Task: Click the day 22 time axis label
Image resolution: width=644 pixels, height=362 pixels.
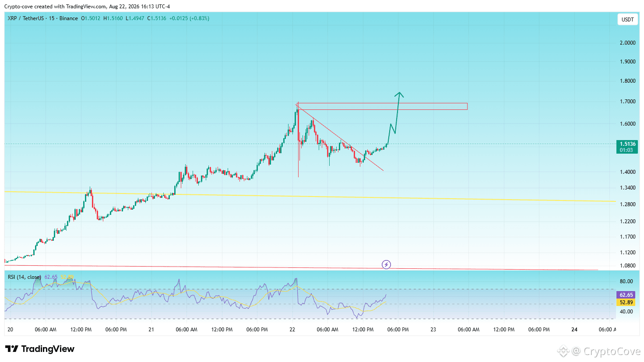Action: pos(292,330)
